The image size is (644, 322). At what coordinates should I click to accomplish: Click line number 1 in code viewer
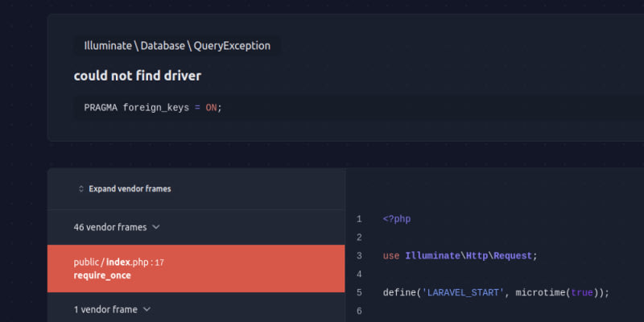(x=359, y=219)
